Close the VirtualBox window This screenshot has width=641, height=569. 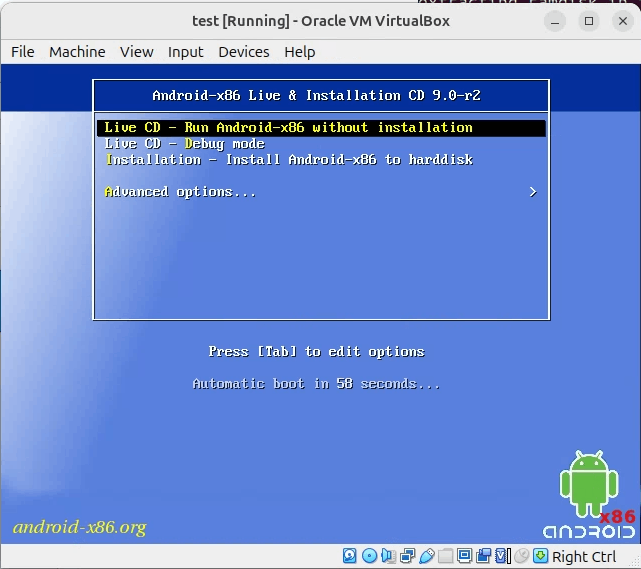tap(623, 21)
